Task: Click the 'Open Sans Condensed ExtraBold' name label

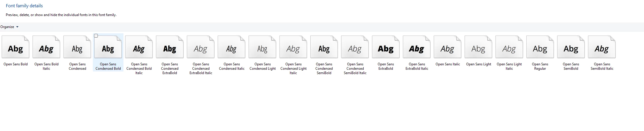Action: click(170, 69)
